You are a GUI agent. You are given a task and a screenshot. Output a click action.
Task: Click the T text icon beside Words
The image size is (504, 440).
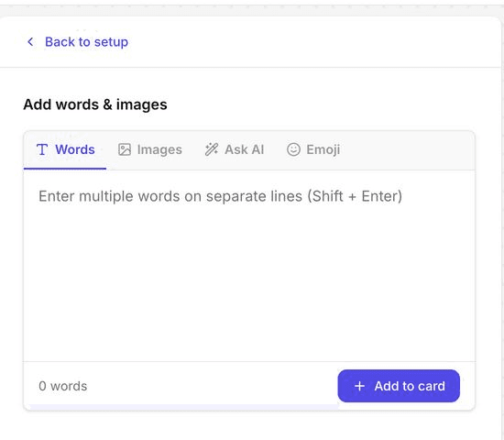(x=42, y=149)
